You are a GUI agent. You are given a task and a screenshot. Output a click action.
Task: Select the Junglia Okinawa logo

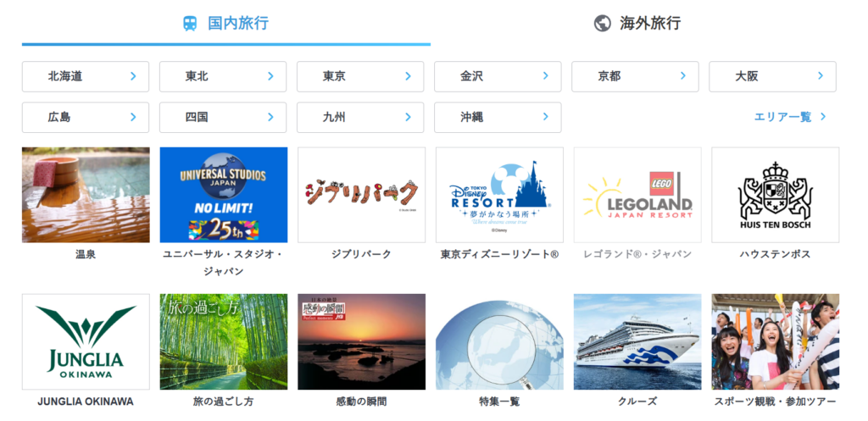[x=86, y=341]
